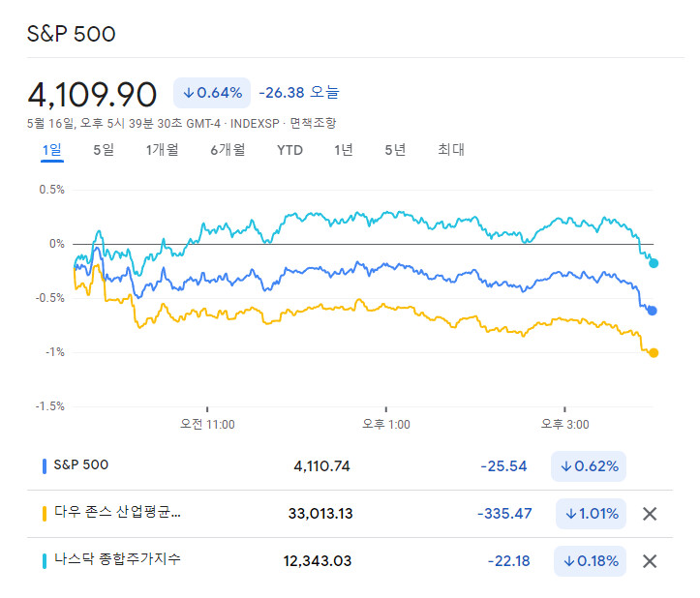Click the S&P 500 0.62% drop badge

589,466
